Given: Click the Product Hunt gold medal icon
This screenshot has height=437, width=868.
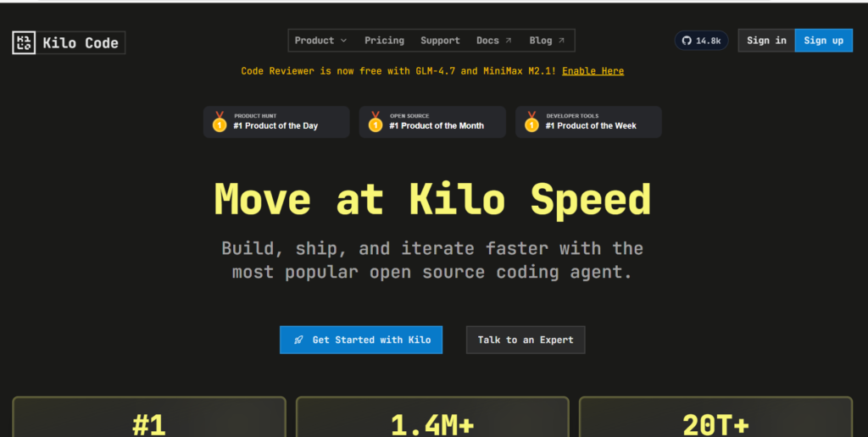Looking at the screenshot, I should [220, 122].
